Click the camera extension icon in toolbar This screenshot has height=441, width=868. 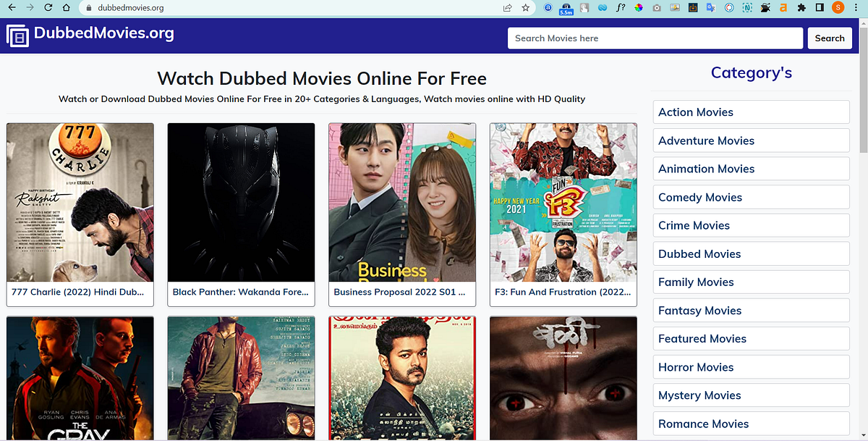coord(657,8)
